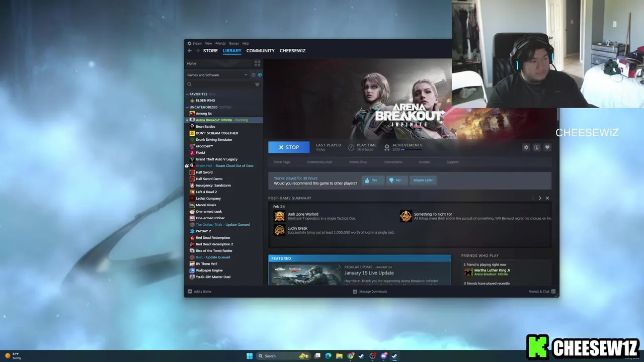Open game settings gear icon

(x=526, y=147)
